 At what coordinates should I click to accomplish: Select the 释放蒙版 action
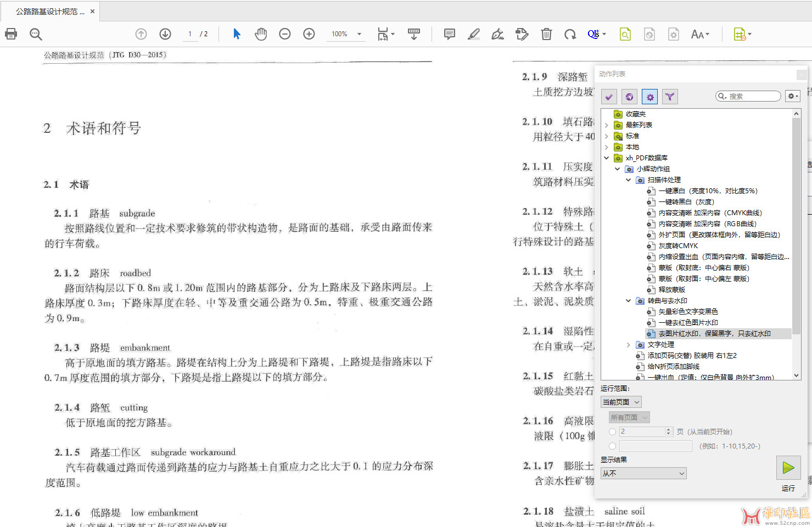click(x=671, y=290)
